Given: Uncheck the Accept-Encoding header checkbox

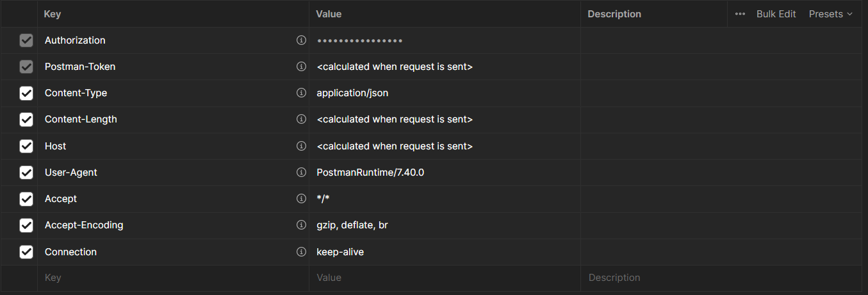Looking at the screenshot, I should click(x=26, y=225).
